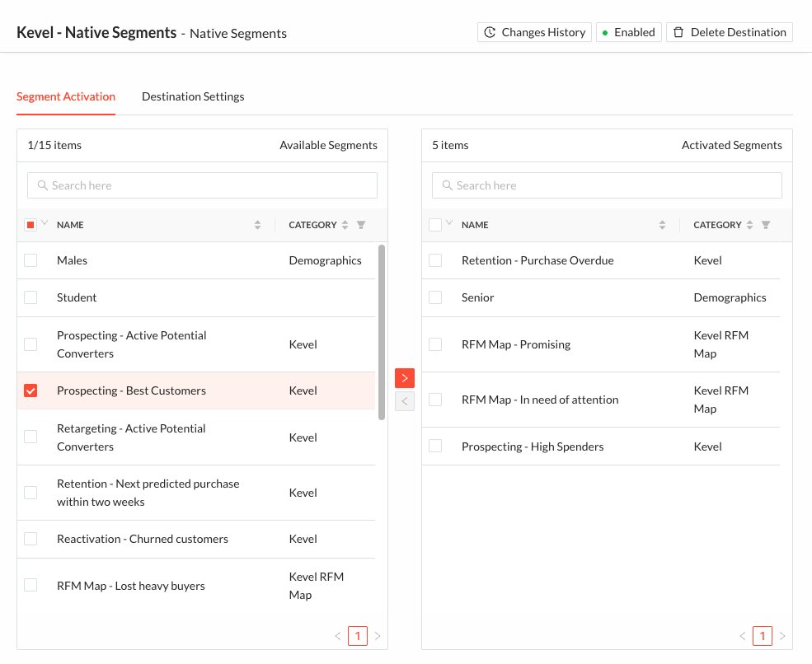Click Reactivation - Churned customers text

[x=143, y=539]
